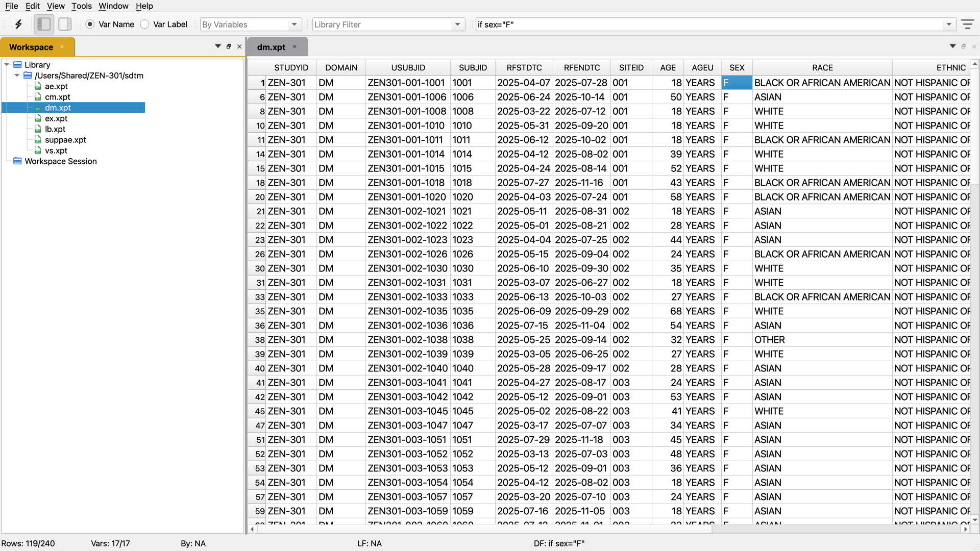Click the ae.xpt file icon
This screenshot has width=980, height=551.
(38, 86)
